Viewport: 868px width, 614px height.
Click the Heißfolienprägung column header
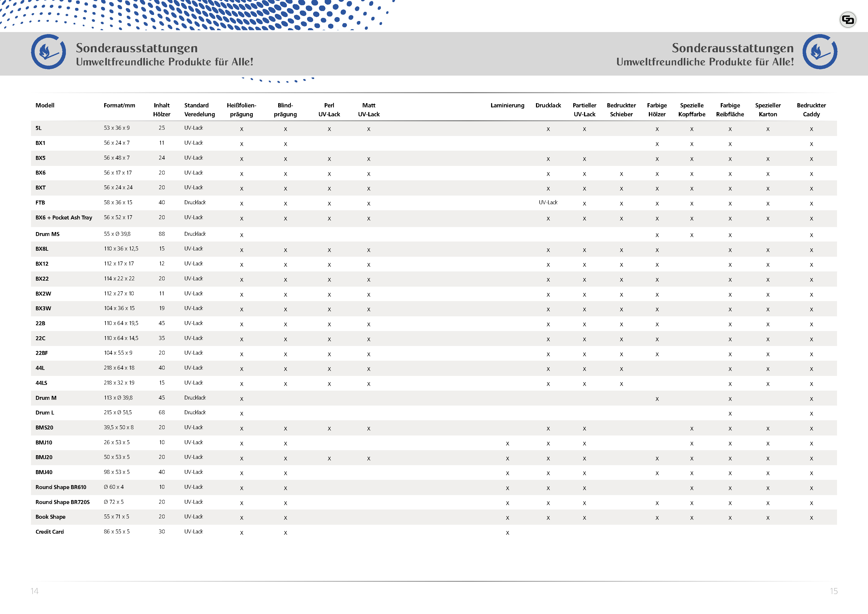point(241,110)
